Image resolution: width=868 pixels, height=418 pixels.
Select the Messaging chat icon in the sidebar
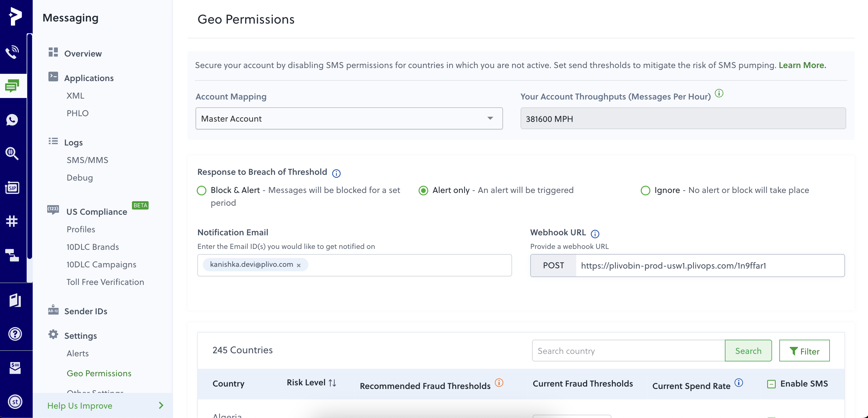pyautogui.click(x=12, y=85)
